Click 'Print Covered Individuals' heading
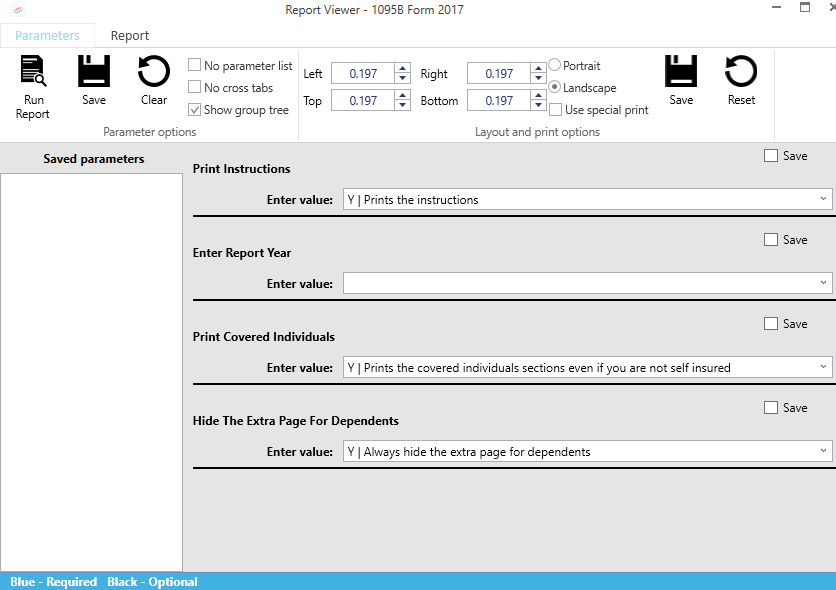Viewport: 836px width, 590px height. pos(264,337)
